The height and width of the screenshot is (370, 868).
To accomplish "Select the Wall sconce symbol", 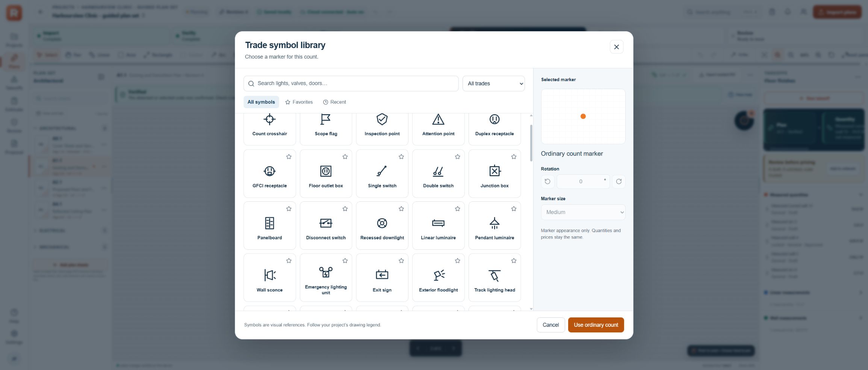I will (x=269, y=278).
